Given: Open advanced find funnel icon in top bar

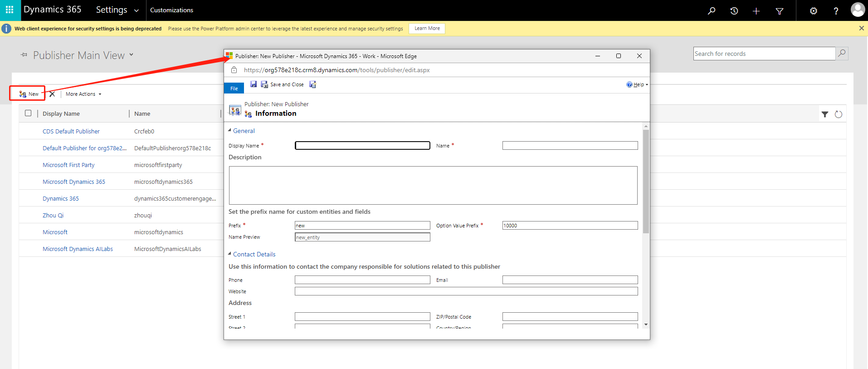Looking at the screenshot, I should [x=780, y=11].
